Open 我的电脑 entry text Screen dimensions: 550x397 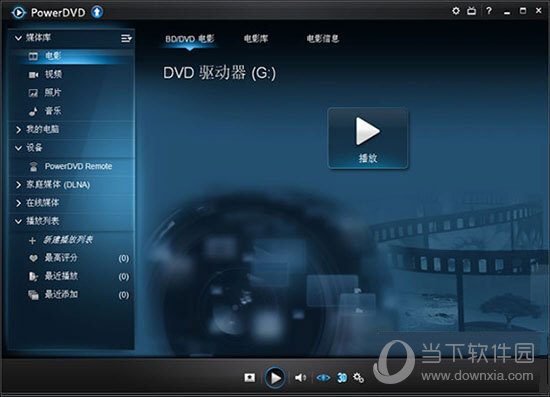pos(42,129)
